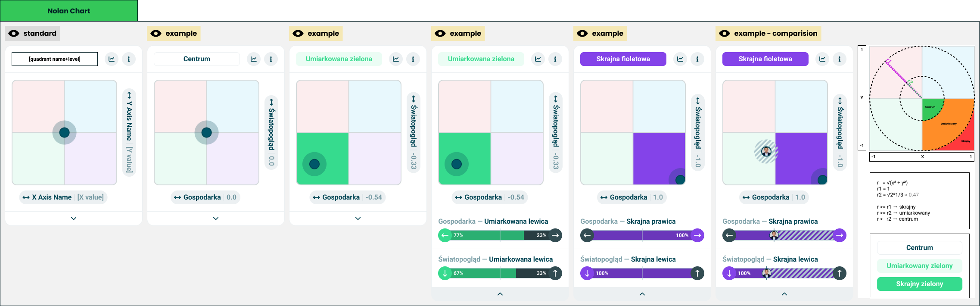This screenshot has width=980, height=306.
Task: Click the [quadrant name+level] field
Action: click(55, 59)
